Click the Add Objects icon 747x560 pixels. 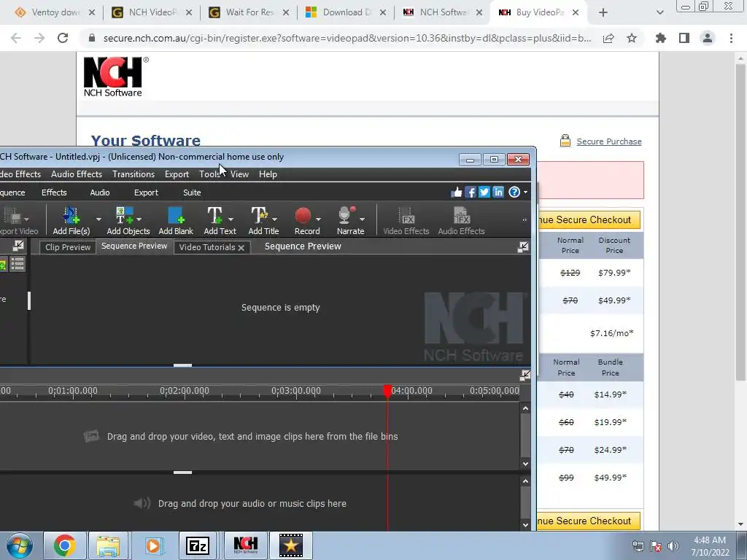pos(124,216)
